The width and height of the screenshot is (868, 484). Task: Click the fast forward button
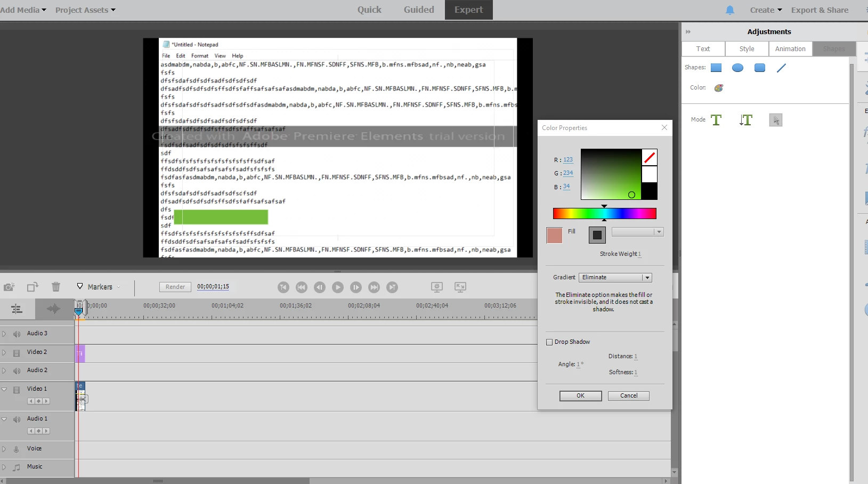[x=374, y=287]
